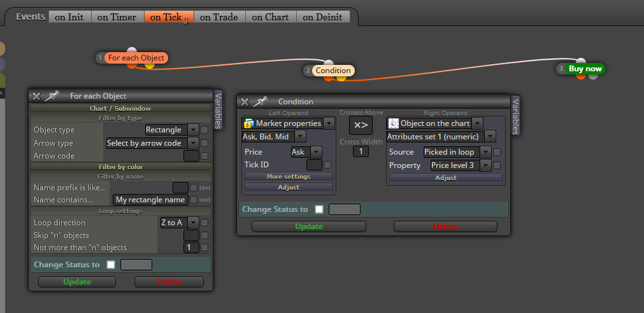
Task: Toggle the Skip "n" objects checkbox
Action: [204, 235]
